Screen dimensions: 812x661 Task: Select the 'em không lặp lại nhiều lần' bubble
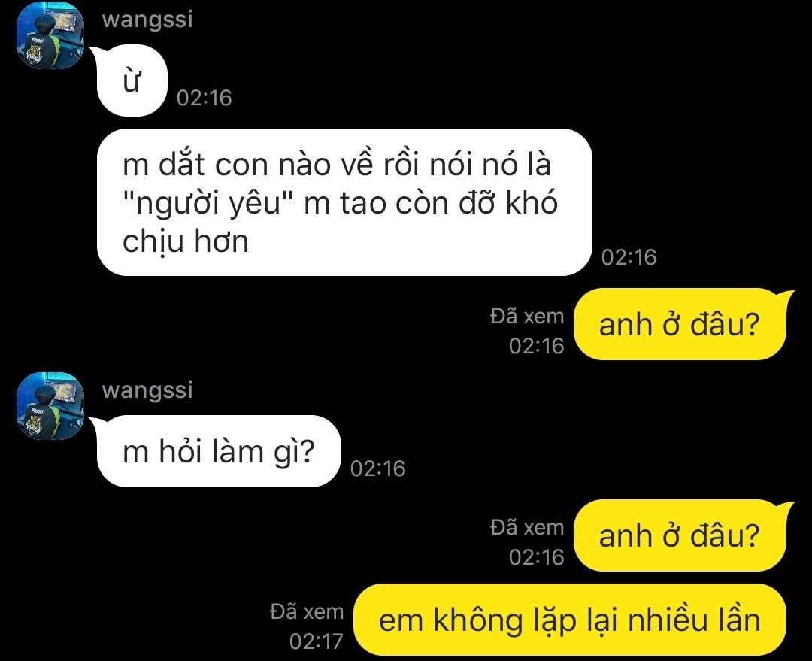[x=570, y=620]
